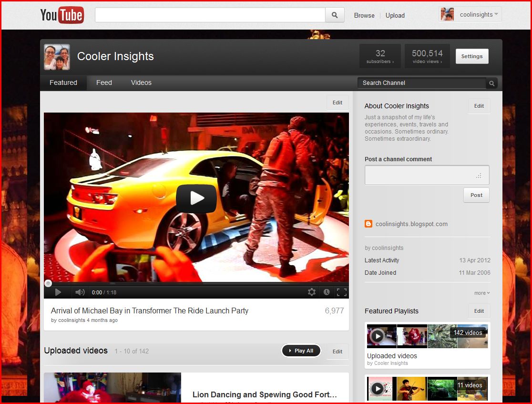Click Edit next to Featured Playlists

coord(479,311)
